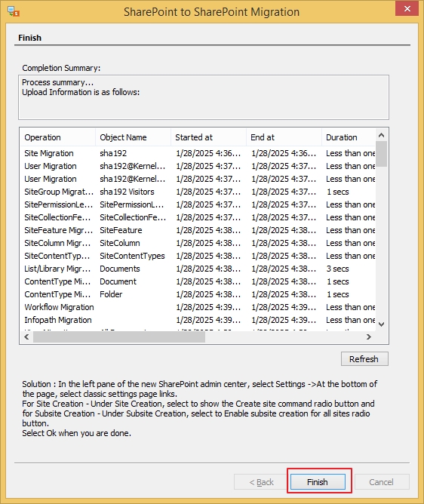The height and width of the screenshot is (504, 424).
Task: Click the vertical scrollbar up arrow
Action: pos(381,135)
